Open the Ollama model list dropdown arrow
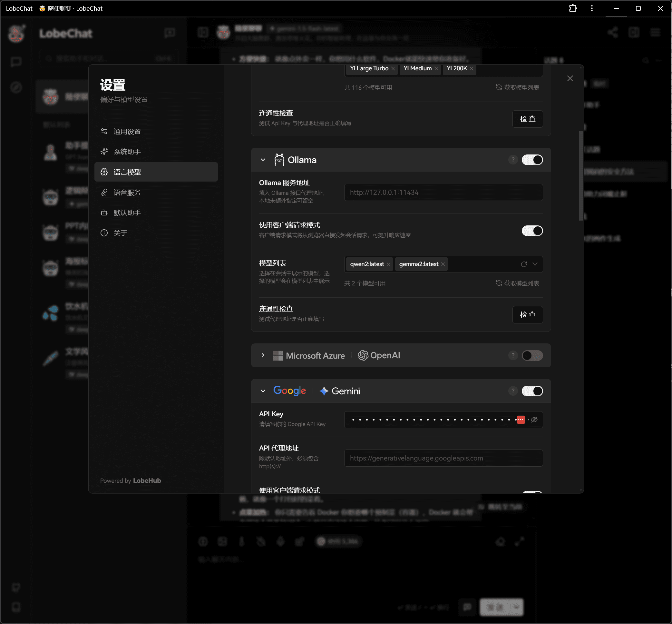Screen dimensions: 672x624 535,264
